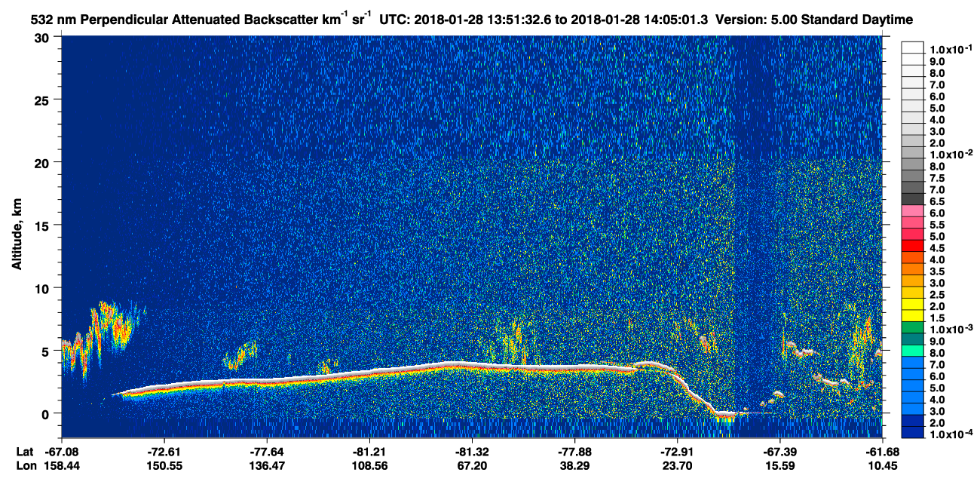980x503 pixels.
Task: Select longitude value "67.20"
Action: 472,466
